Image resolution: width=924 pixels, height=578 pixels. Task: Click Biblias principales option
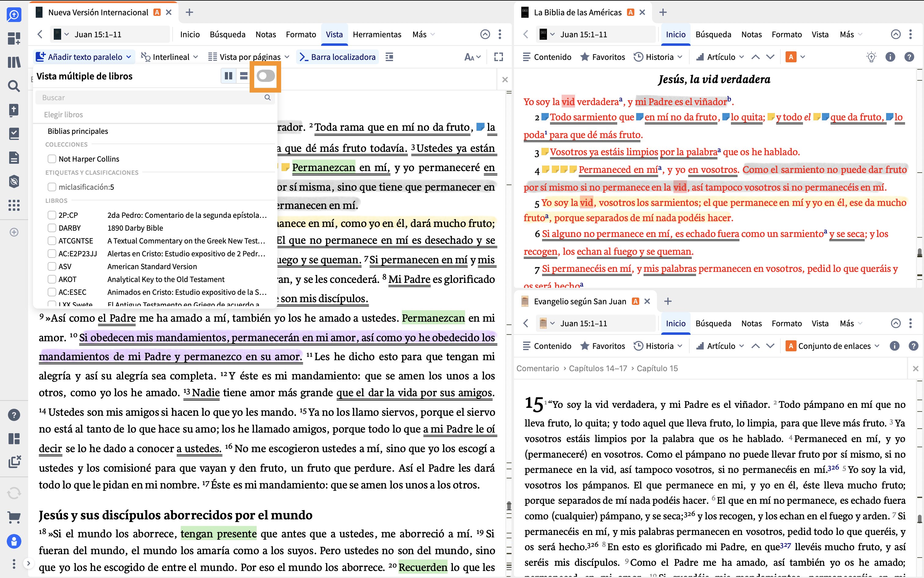[78, 131]
